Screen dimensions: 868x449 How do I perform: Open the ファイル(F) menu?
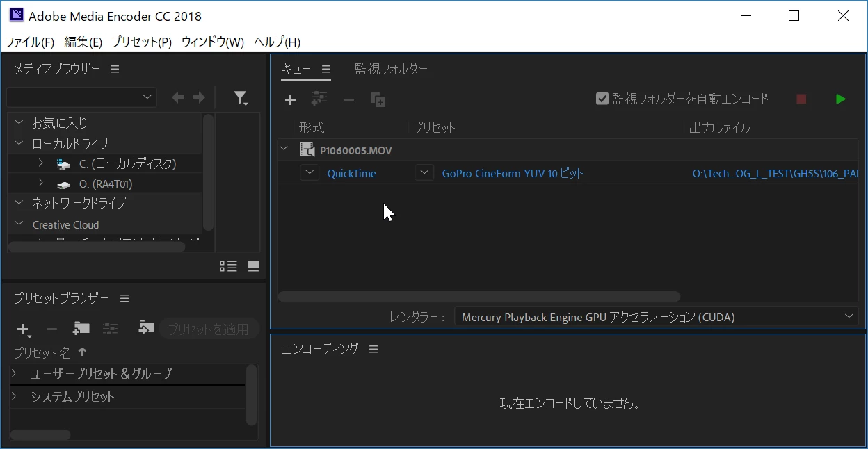coord(30,42)
